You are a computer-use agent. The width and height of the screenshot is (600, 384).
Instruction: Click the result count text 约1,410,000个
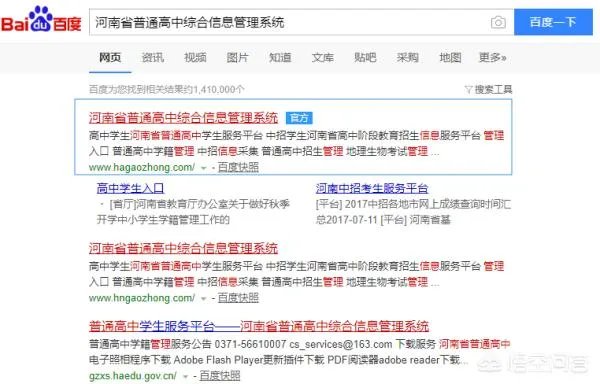215,89
